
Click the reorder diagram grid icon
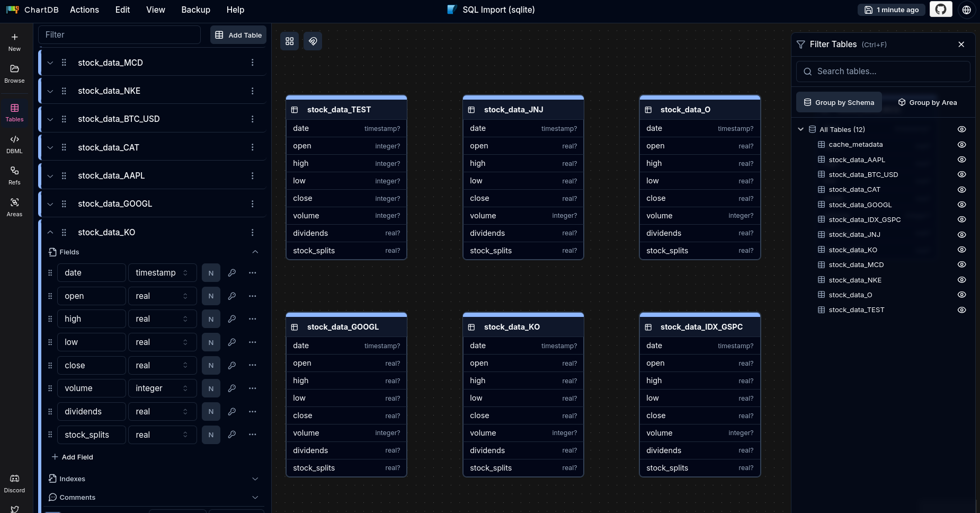[x=289, y=41]
